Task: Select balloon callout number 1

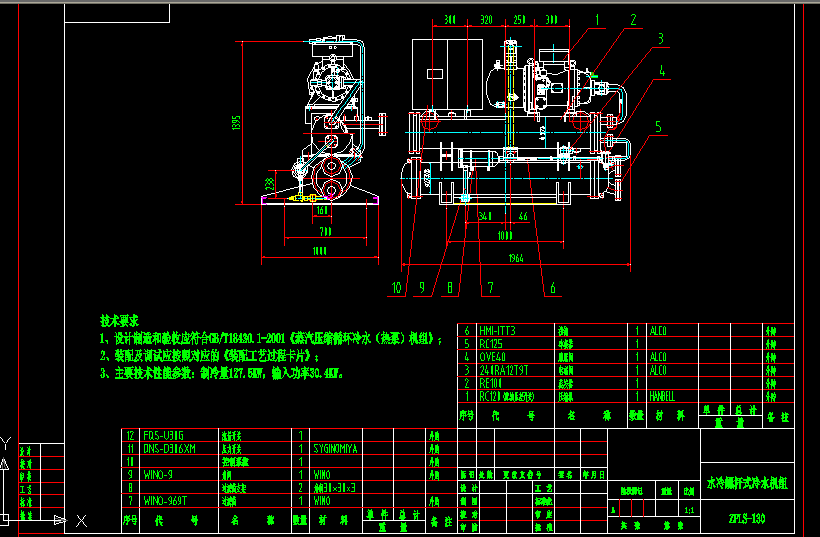Action: (x=597, y=20)
